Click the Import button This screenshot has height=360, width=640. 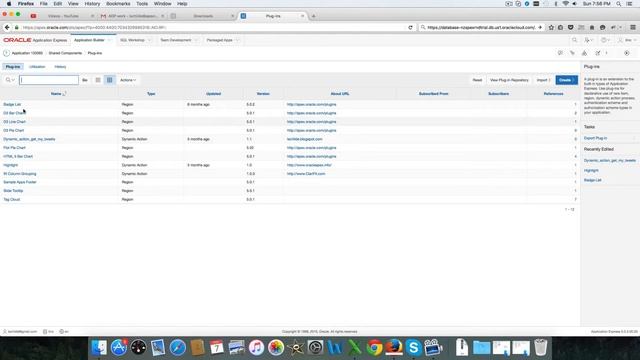click(543, 80)
